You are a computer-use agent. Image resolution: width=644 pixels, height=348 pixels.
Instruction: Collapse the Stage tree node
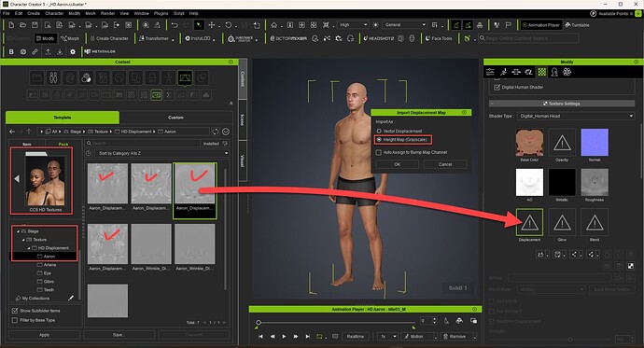tap(18, 231)
